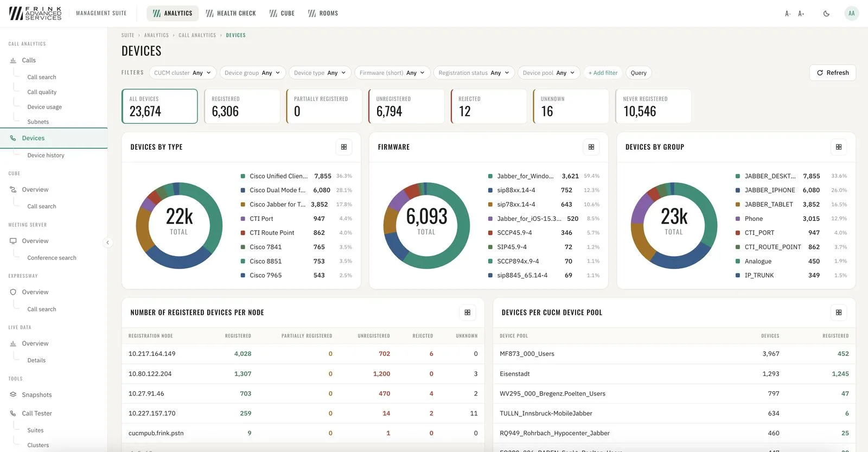Decrease font size with A- icon

click(x=788, y=14)
